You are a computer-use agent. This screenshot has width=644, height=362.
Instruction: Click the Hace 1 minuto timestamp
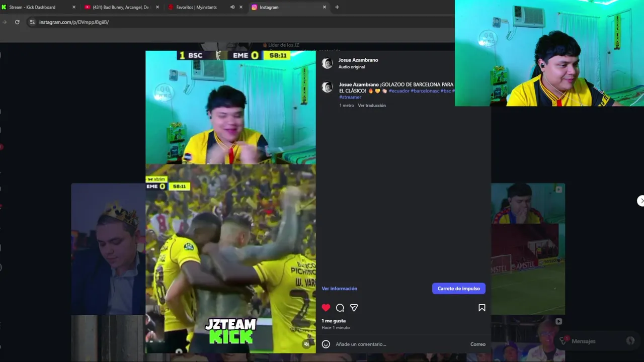tap(336, 328)
